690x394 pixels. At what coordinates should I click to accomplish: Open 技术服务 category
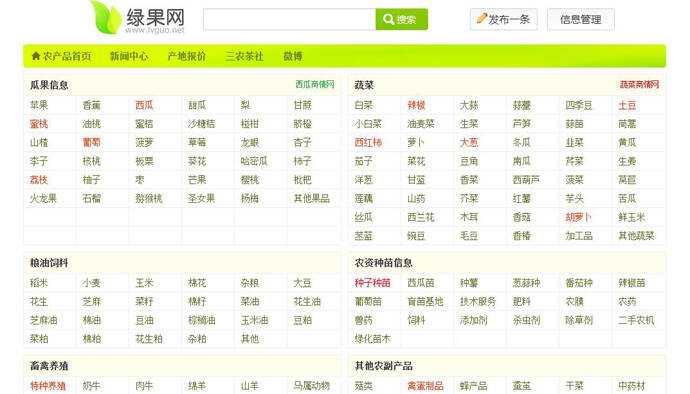point(478,302)
